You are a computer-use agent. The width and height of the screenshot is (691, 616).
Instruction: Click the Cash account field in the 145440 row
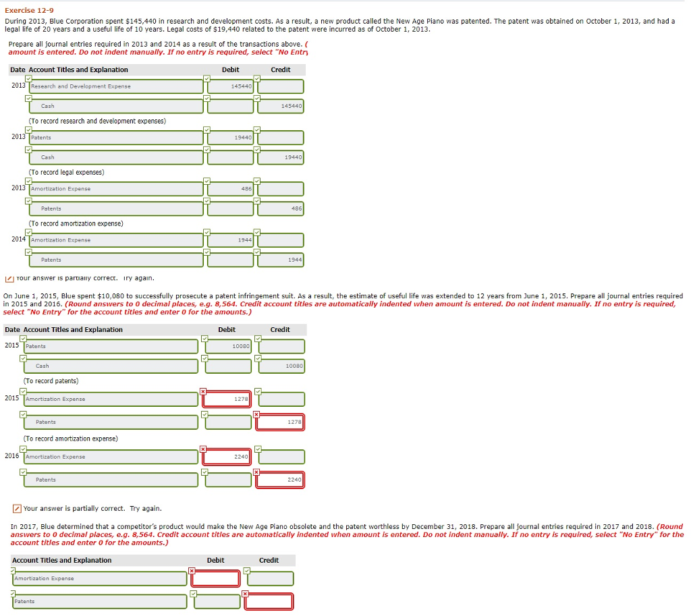116,106
